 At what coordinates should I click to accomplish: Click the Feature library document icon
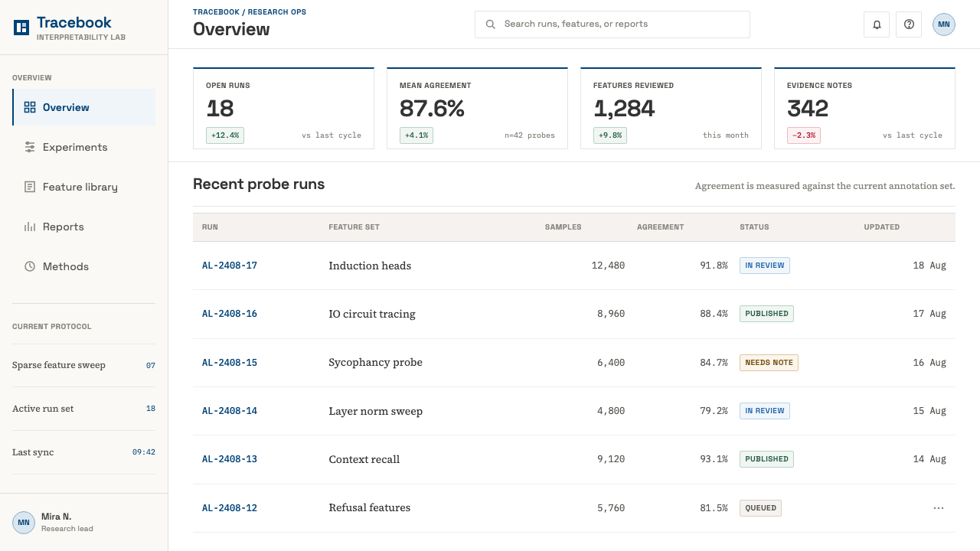(30, 187)
